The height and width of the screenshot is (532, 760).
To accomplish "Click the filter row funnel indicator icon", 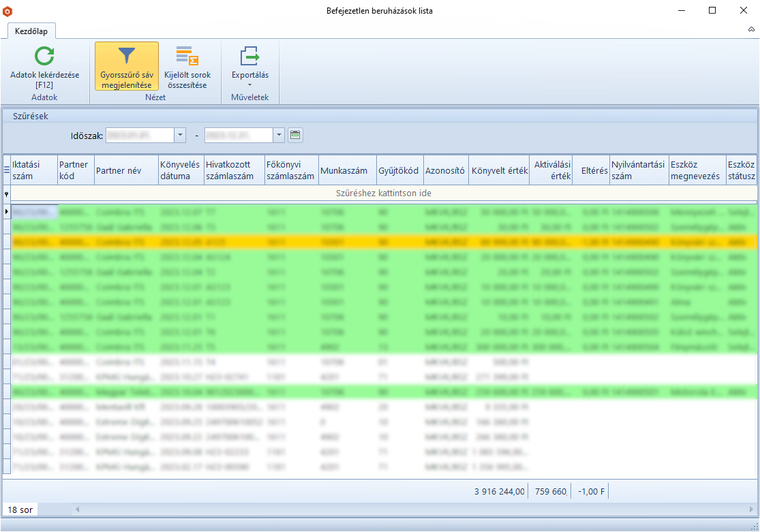I will [7, 194].
